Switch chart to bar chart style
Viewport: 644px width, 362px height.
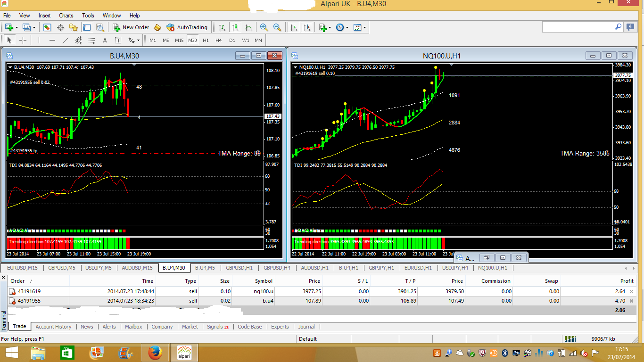pyautogui.click(x=222, y=27)
